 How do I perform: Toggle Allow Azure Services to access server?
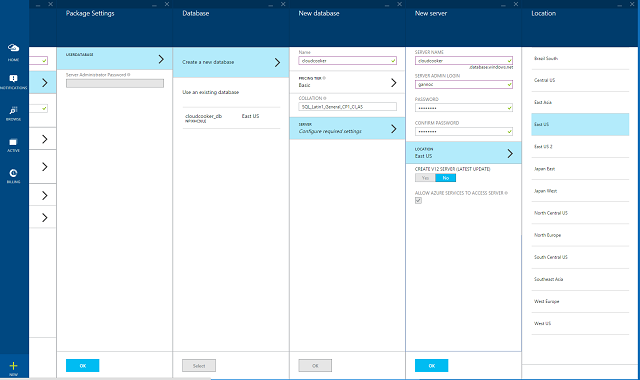pyautogui.click(x=418, y=200)
